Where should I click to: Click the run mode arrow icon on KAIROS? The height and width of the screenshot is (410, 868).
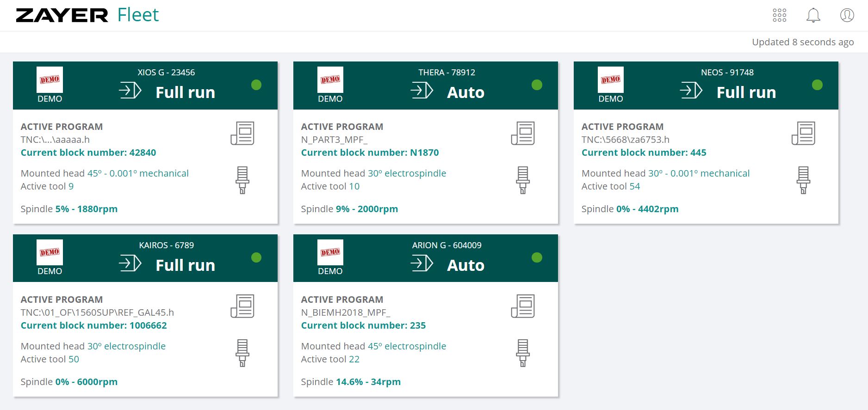click(x=130, y=263)
